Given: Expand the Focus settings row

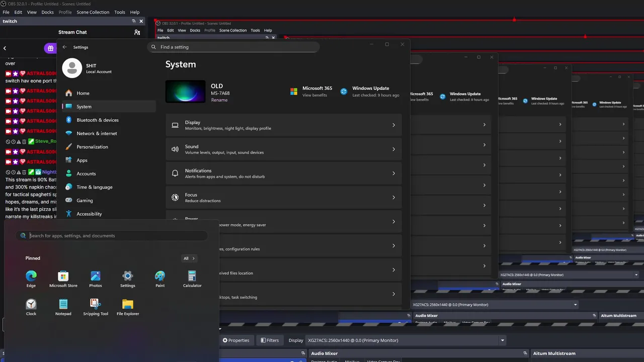Looking at the screenshot, I should pyautogui.click(x=284, y=198).
